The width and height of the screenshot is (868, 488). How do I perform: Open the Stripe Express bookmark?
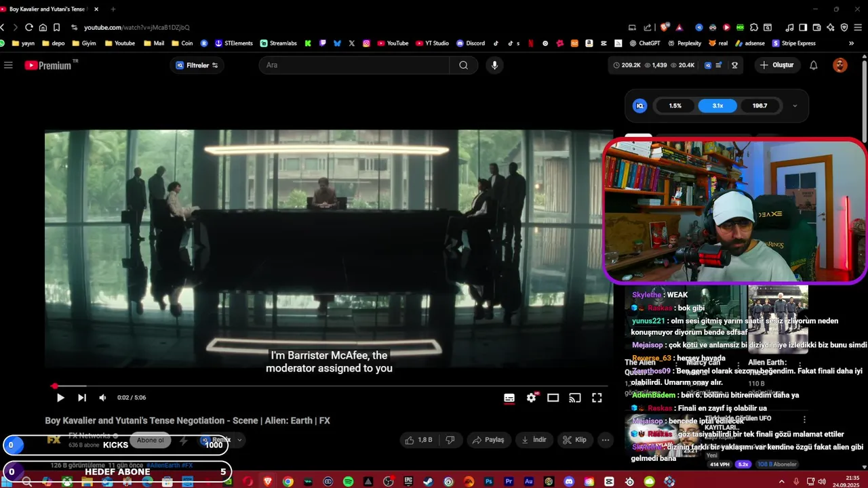[793, 43]
